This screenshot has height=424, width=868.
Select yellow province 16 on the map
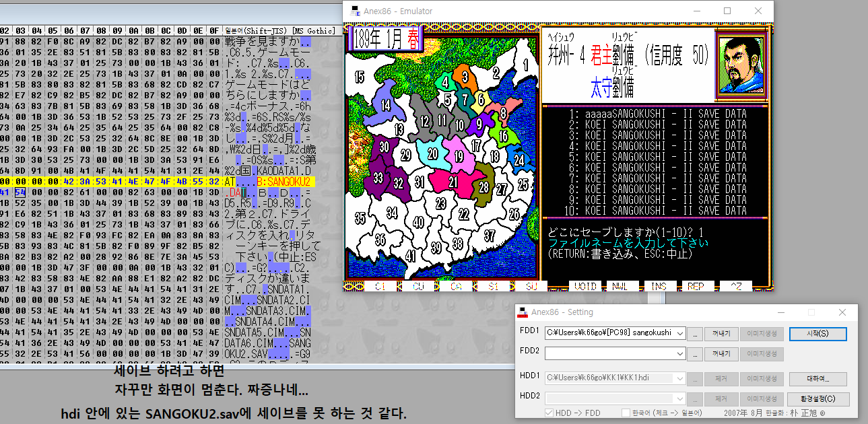pyautogui.click(x=503, y=137)
